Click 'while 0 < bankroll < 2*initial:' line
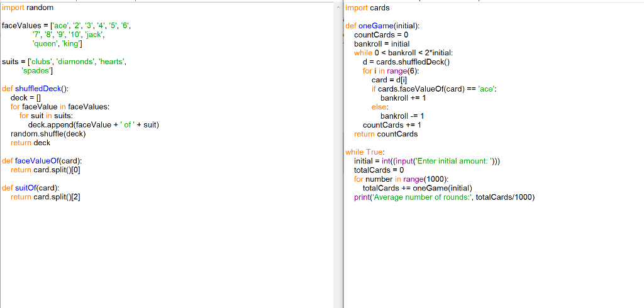This screenshot has height=308, width=644. [x=403, y=53]
